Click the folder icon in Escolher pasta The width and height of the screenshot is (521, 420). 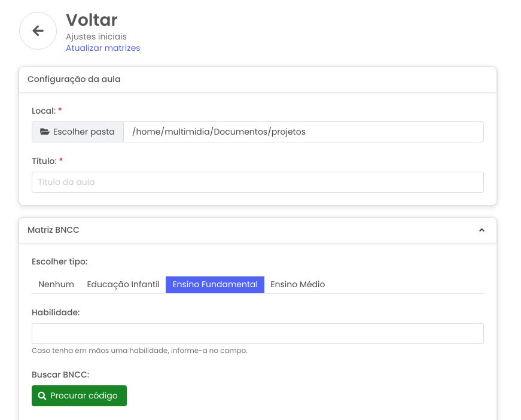click(x=45, y=132)
